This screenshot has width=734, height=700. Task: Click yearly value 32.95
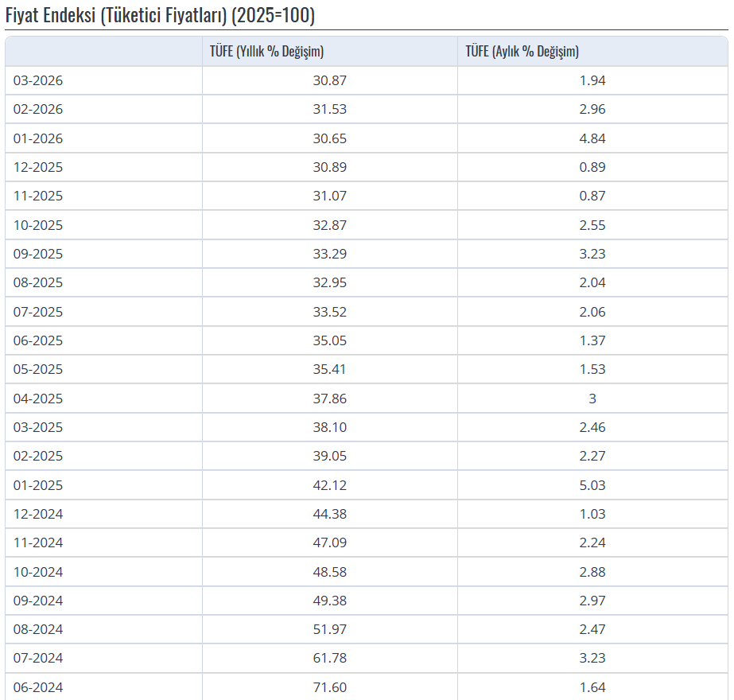329,283
